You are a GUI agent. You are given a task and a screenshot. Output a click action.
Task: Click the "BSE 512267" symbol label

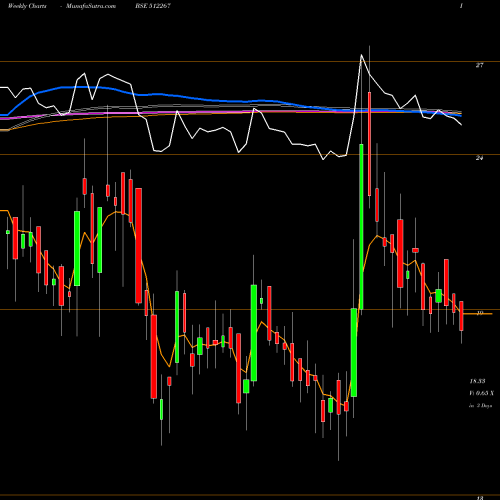(x=153, y=6)
